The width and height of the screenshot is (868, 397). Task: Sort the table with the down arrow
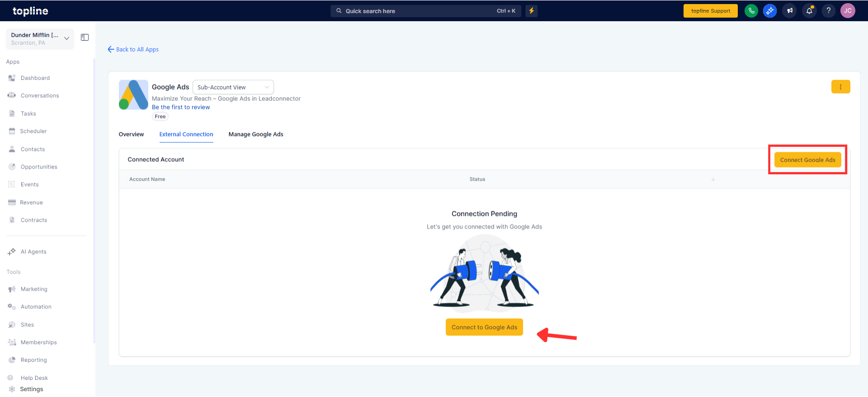click(x=713, y=179)
